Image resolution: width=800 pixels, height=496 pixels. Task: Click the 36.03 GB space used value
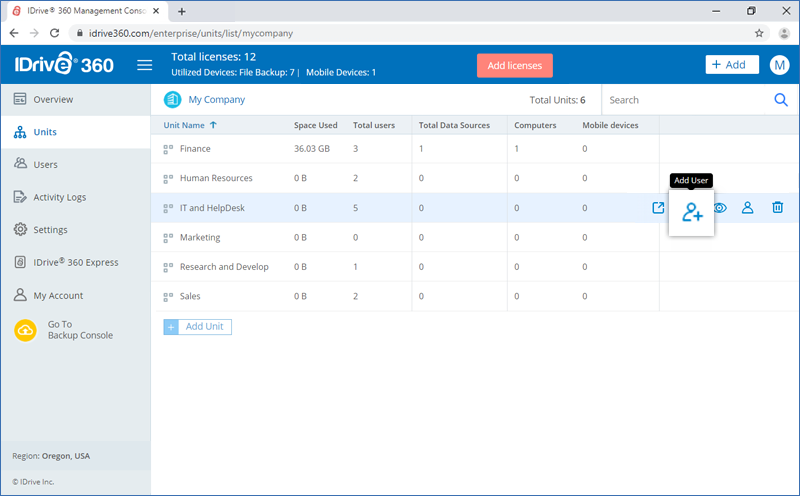tap(312, 148)
